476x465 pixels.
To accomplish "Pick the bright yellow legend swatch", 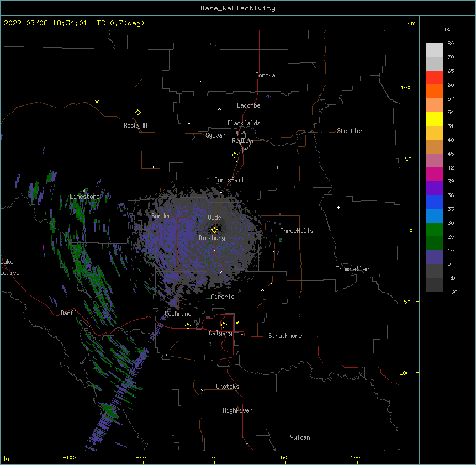I will [434, 119].
